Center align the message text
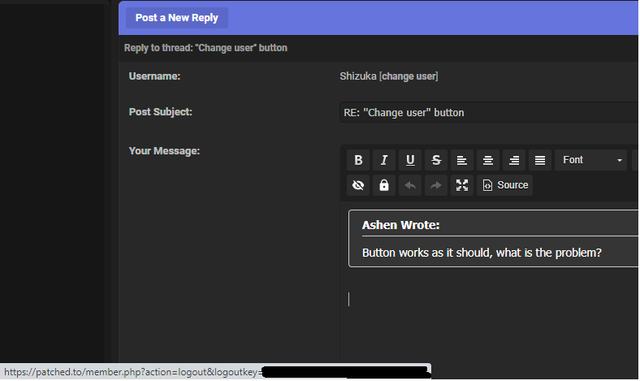640x381 pixels. [x=488, y=160]
